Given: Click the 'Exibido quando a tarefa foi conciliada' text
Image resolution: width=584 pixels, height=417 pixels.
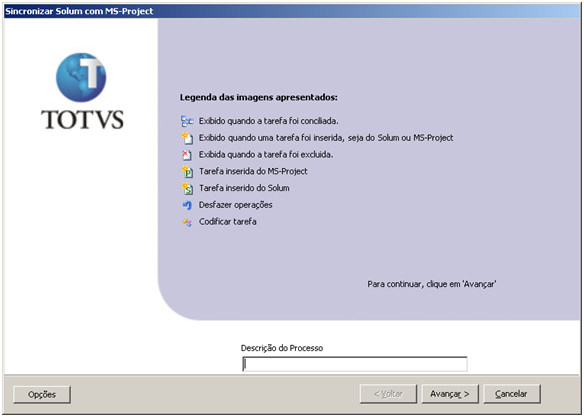Looking at the screenshot, I should click(x=269, y=121).
